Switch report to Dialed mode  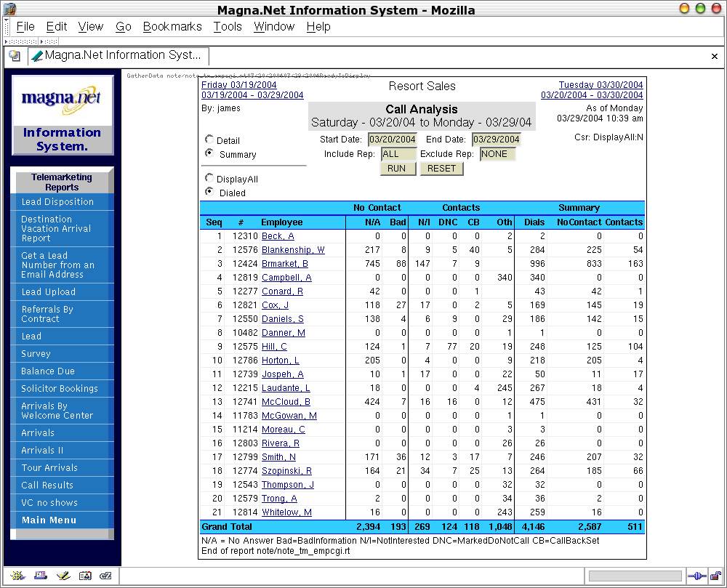[x=209, y=193]
